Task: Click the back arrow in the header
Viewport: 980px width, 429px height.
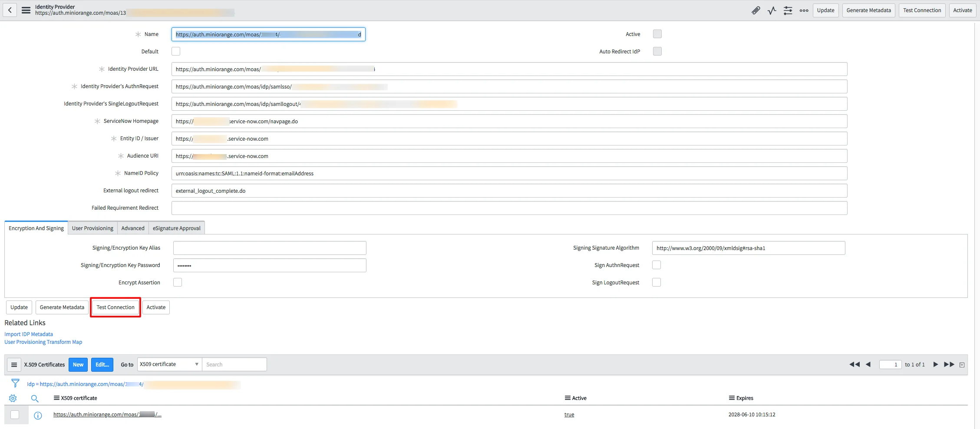Action: (x=10, y=10)
